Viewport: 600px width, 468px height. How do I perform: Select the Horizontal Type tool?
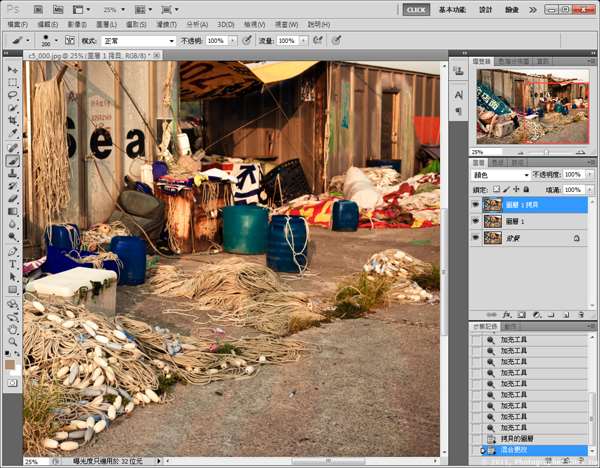pyautogui.click(x=13, y=264)
